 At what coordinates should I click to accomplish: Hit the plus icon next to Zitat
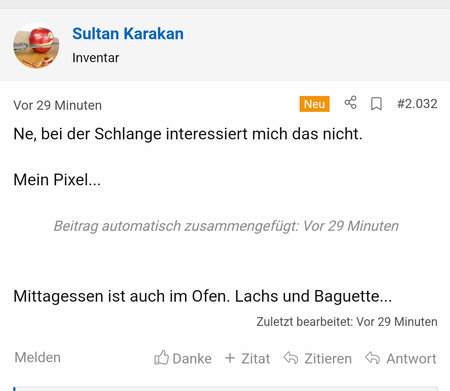(x=230, y=358)
